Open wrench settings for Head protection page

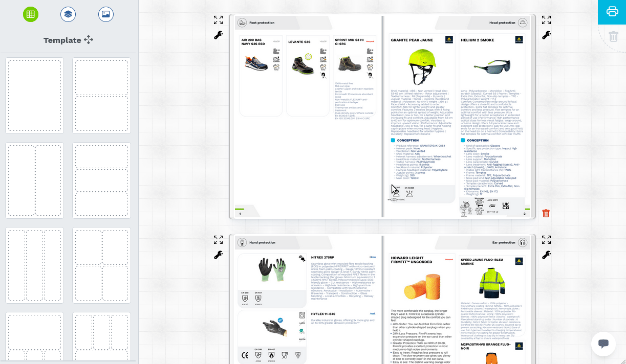point(546,35)
